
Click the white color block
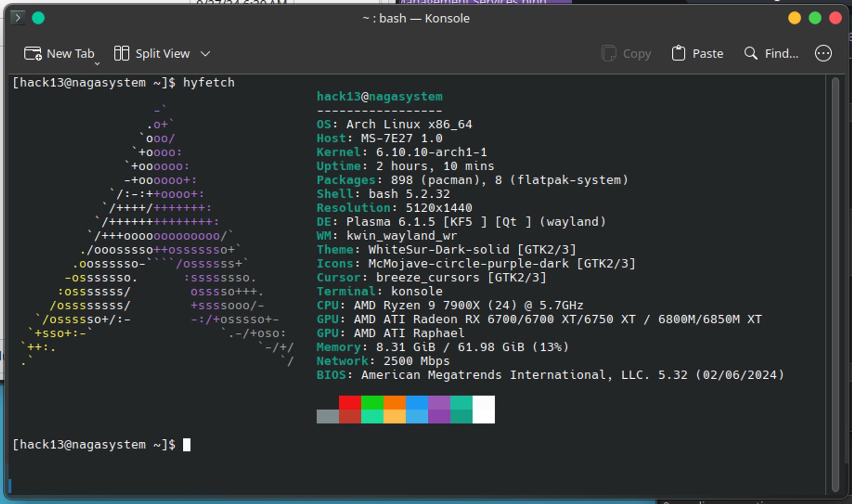tap(484, 409)
